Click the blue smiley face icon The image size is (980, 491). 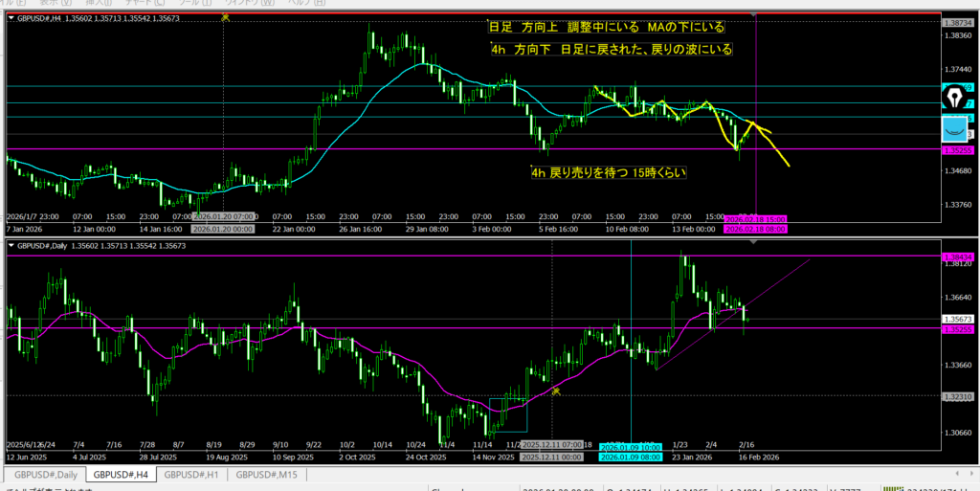(x=956, y=127)
